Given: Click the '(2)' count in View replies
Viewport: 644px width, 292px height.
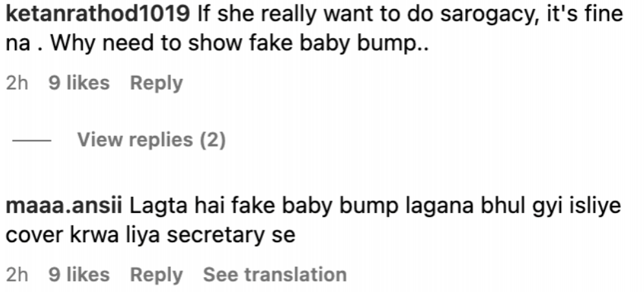Looking at the screenshot, I should (213, 140).
